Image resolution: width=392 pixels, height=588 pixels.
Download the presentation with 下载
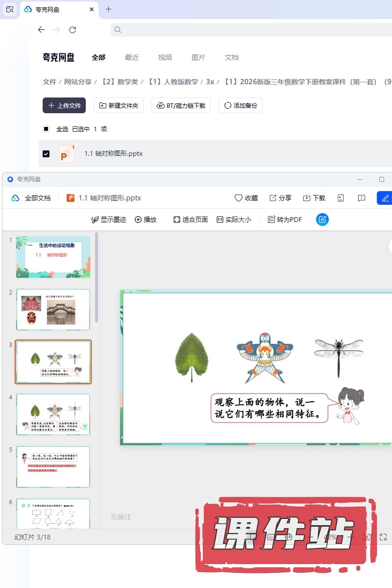pos(314,198)
